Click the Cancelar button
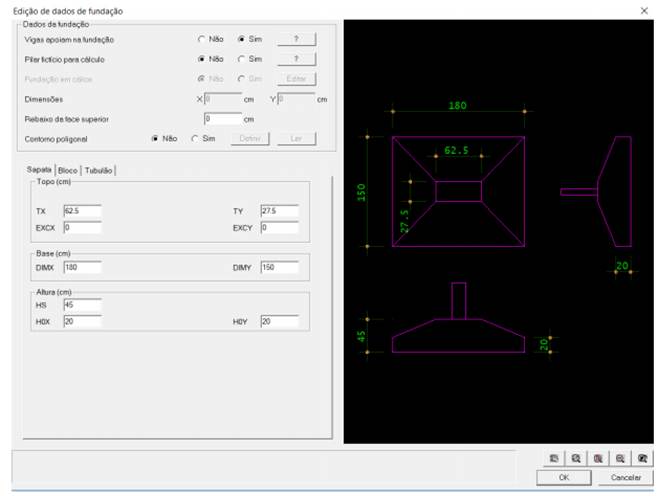Viewport: 658px width, 496px height. pos(625,478)
